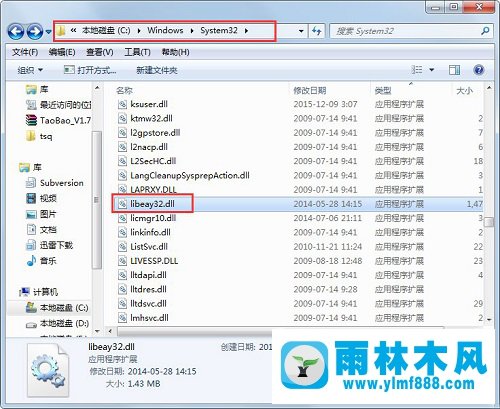This screenshot has width=500, height=409.
Task: Open the 帮助(H) menu
Action: (175, 52)
